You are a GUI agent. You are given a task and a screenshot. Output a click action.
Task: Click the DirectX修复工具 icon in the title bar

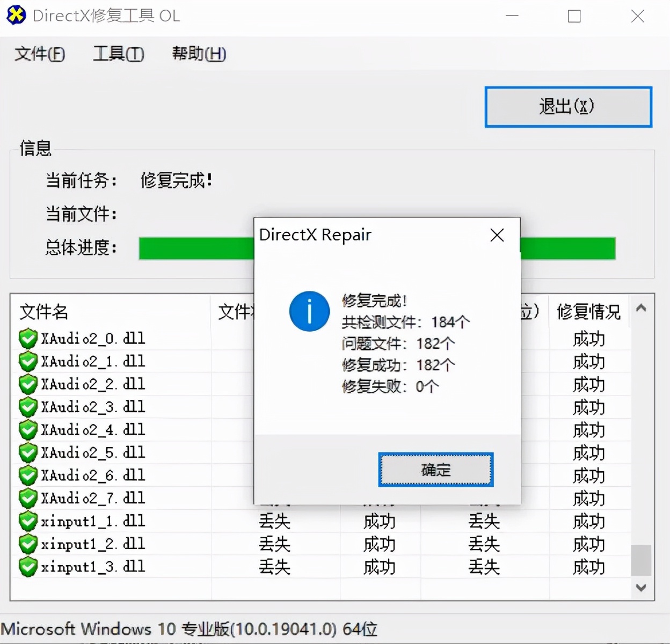16,16
